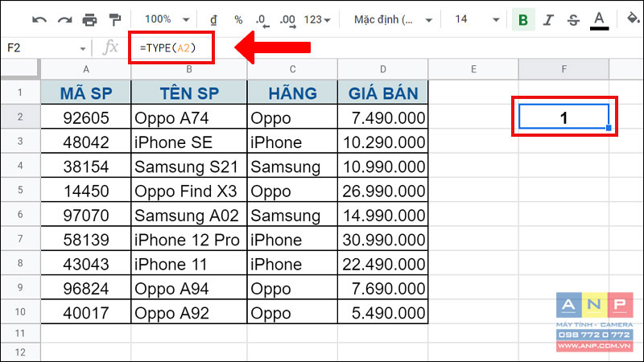Open the 123 number formats dropdown

click(317, 19)
